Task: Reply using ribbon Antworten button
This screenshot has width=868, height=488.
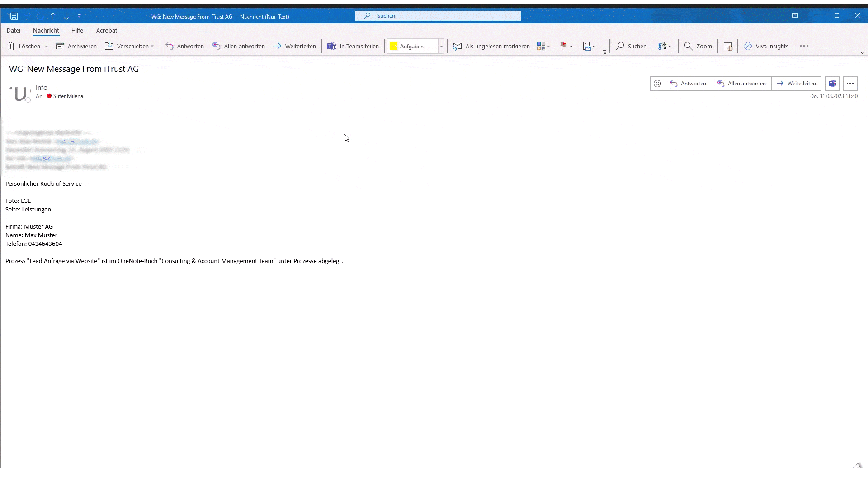Action: tap(184, 46)
